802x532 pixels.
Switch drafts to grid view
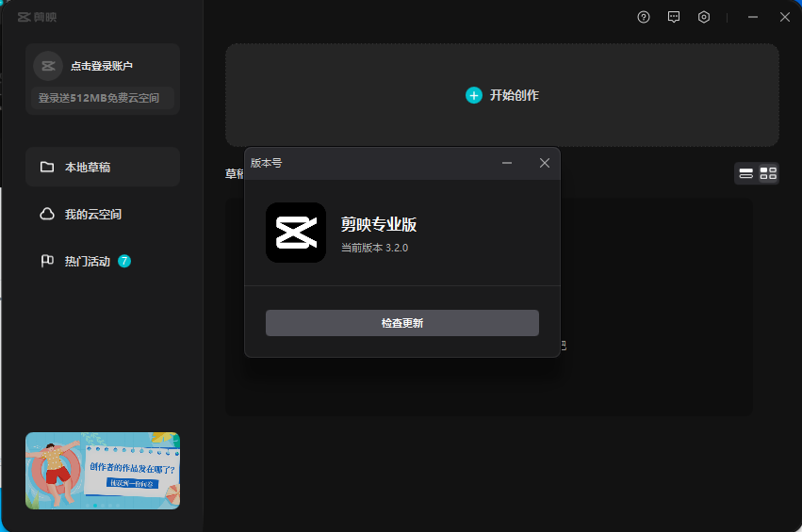pyautogui.click(x=768, y=174)
